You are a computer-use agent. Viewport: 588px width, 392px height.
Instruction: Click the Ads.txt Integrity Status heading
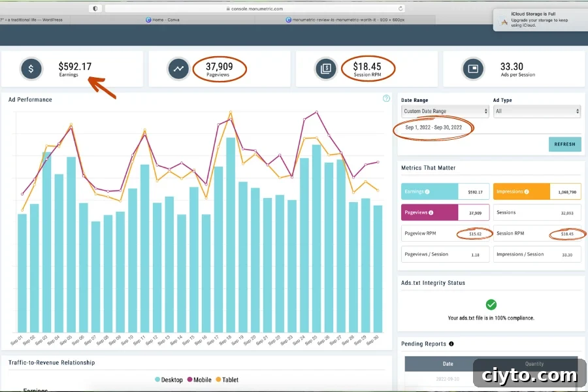tap(433, 283)
